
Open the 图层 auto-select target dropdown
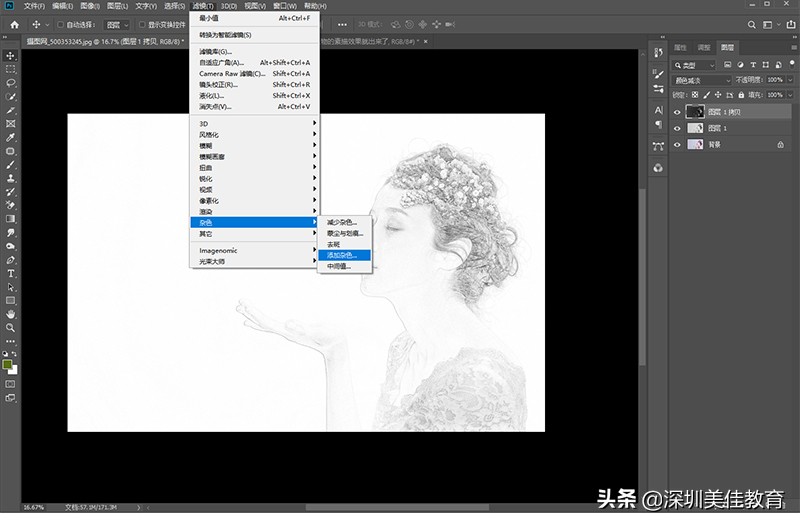coord(118,24)
